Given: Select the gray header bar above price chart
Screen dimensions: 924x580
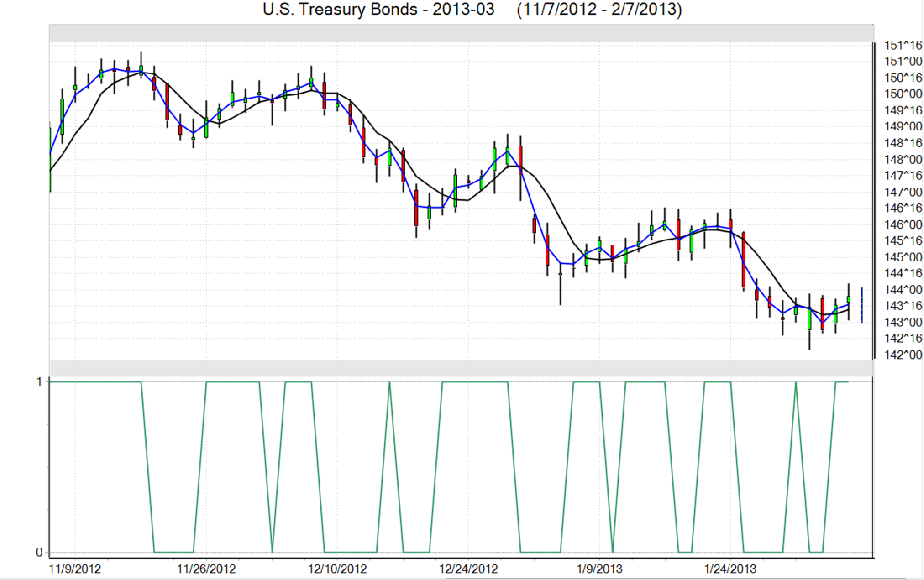Looking at the screenshot, I should (459, 33).
